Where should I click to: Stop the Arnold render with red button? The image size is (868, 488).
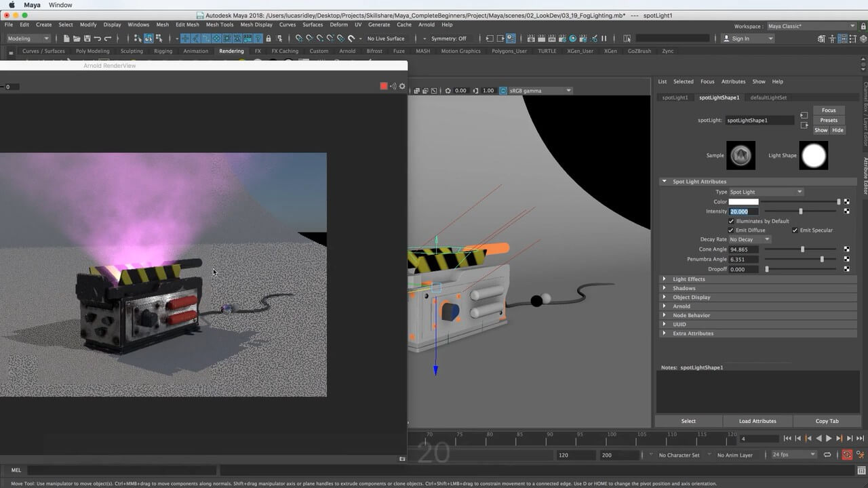point(384,86)
